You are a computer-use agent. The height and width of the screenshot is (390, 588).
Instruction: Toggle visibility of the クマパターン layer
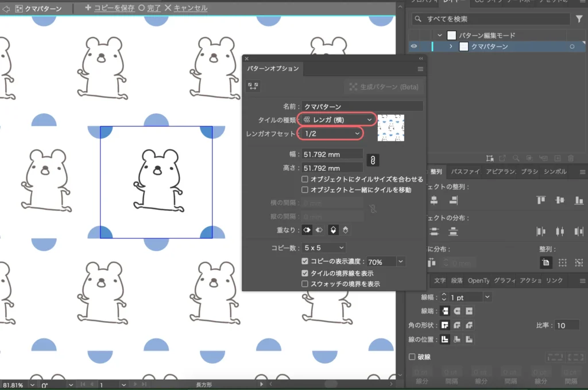pos(415,47)
